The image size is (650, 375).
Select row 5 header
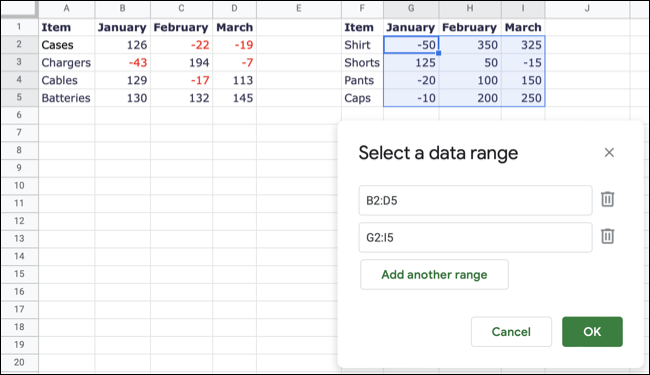[19, 97]
